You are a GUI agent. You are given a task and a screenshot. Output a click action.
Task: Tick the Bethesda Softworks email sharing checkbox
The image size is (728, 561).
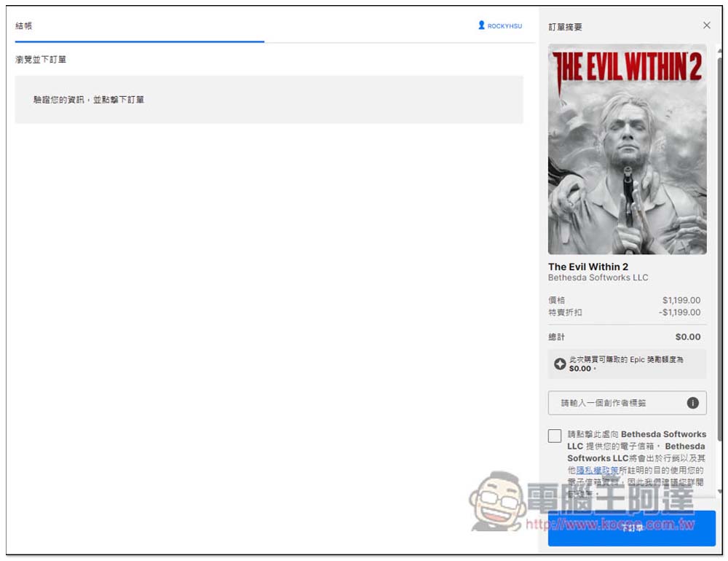click(555, 436)
